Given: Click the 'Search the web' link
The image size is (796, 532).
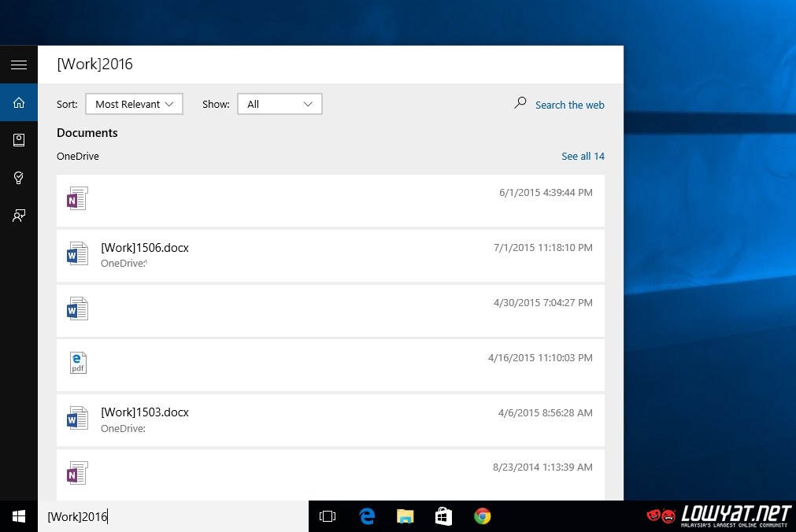Looking at the screenshot, I should click(x=569, y=105).
